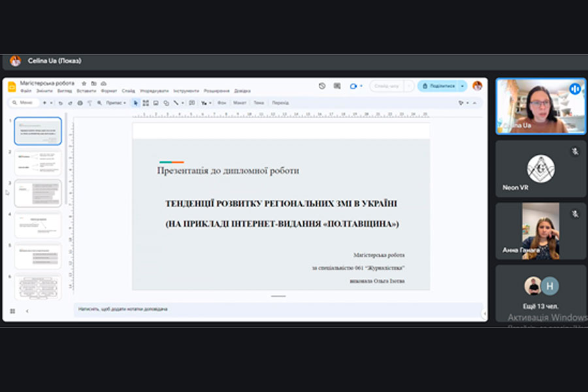Viewport: 588px width, 392px height.
Task: Click the pointer mode icon at toolbar right
Action: point(461,103)
